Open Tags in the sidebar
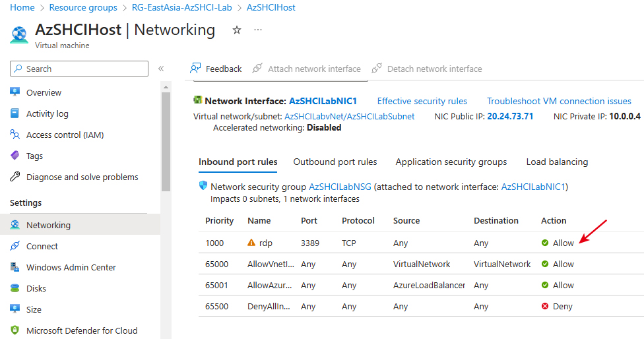This screenshot has height=339, width=644. 34,156
